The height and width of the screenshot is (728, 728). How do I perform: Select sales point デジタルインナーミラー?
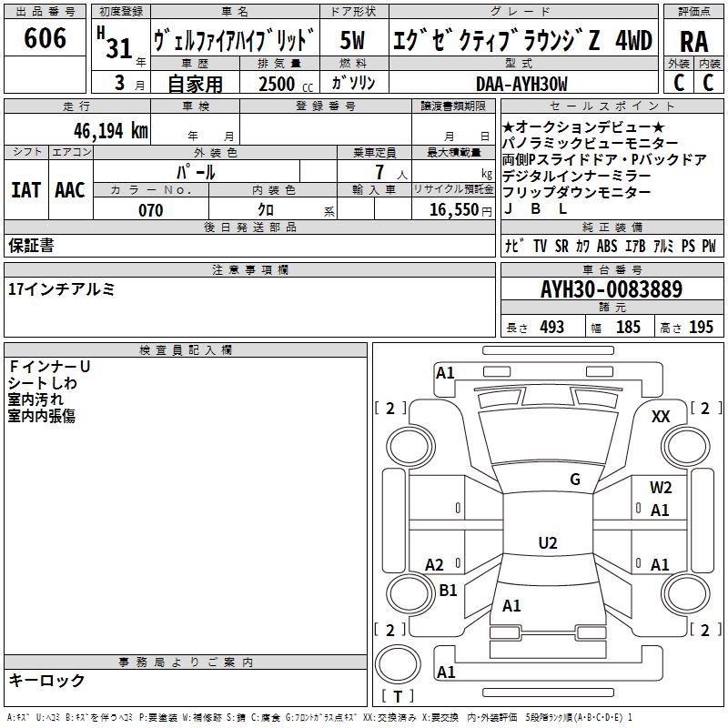tap(577, 176)
